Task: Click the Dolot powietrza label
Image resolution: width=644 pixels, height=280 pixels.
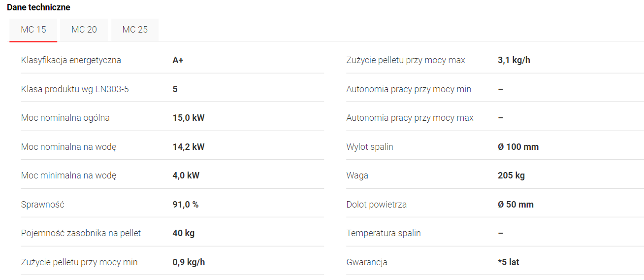Action: tap(377, 205)
